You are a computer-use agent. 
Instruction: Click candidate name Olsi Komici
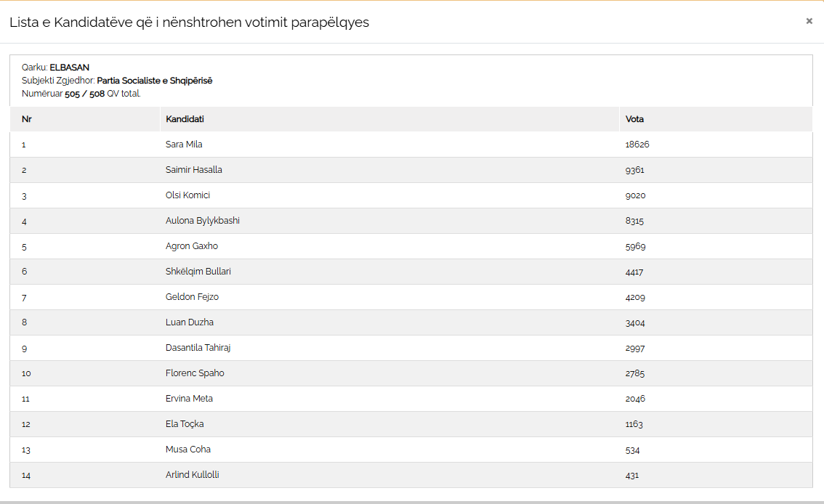pos(187,195)
